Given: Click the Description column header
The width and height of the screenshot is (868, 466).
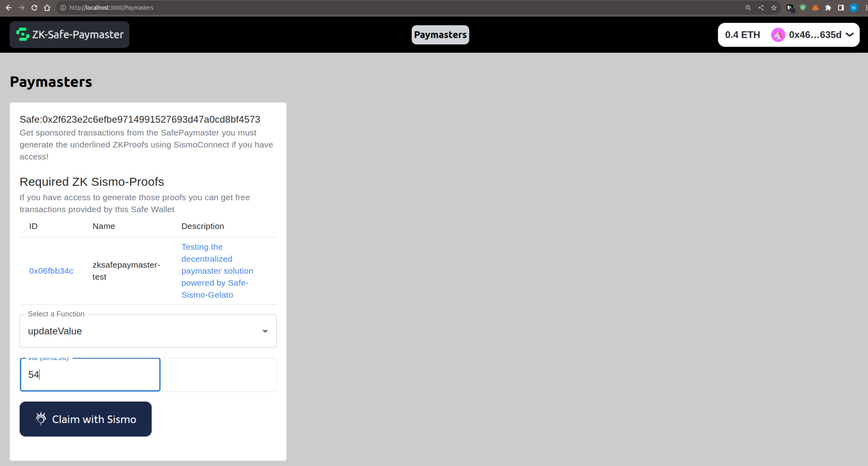Looking at the screenshot, I should coord(202,226).
